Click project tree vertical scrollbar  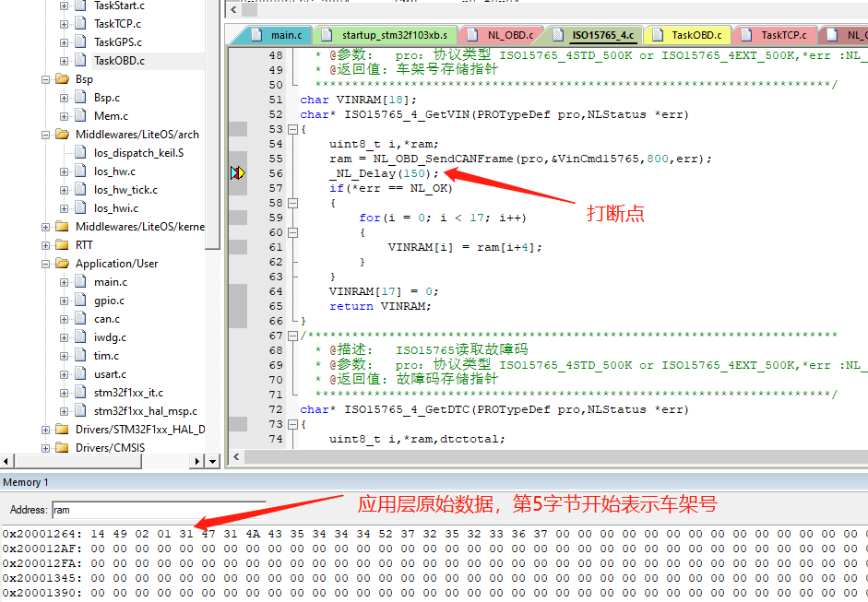[212, 124]
